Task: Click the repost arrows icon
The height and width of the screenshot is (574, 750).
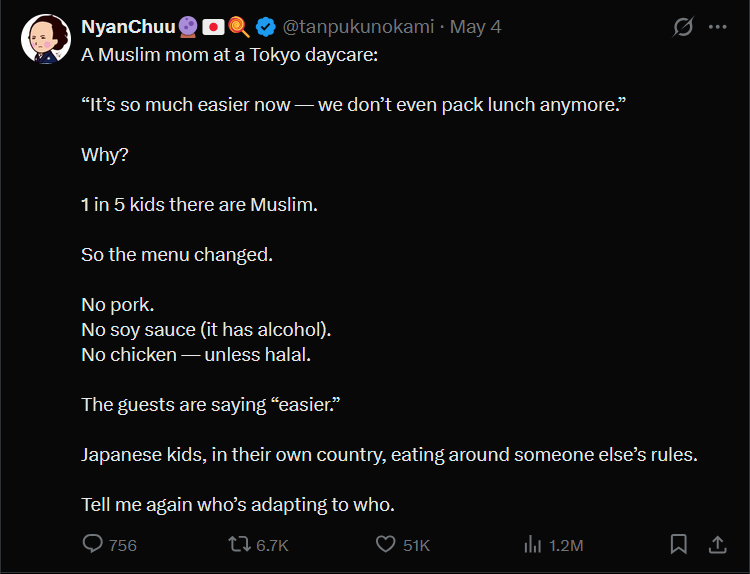Action: pos(239,544)
